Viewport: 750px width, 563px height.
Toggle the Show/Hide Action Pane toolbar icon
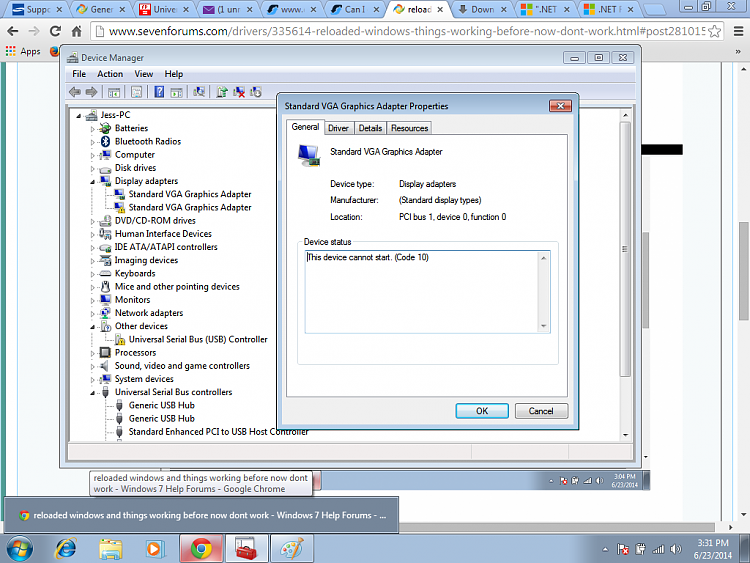pyautogui.click(x=176, y=92)
